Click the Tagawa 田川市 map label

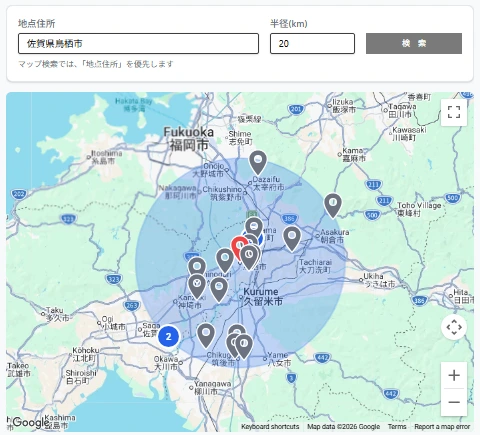[x=402, y=110]
